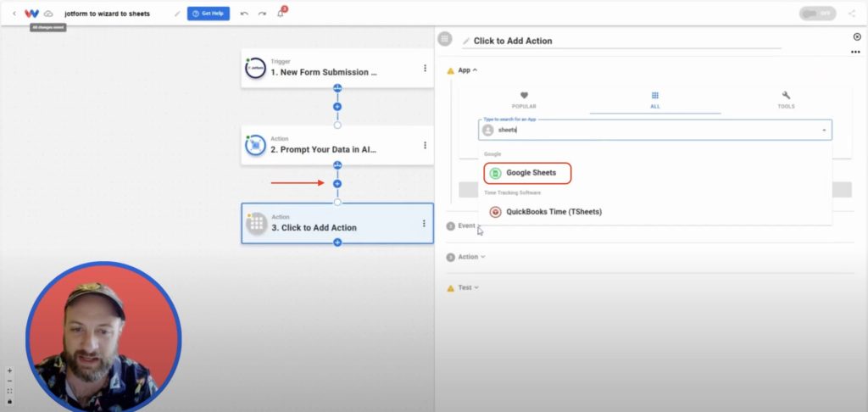Close the action panel
The height and width of the screenshot is (412, 868).
click(x=857, y=37)
